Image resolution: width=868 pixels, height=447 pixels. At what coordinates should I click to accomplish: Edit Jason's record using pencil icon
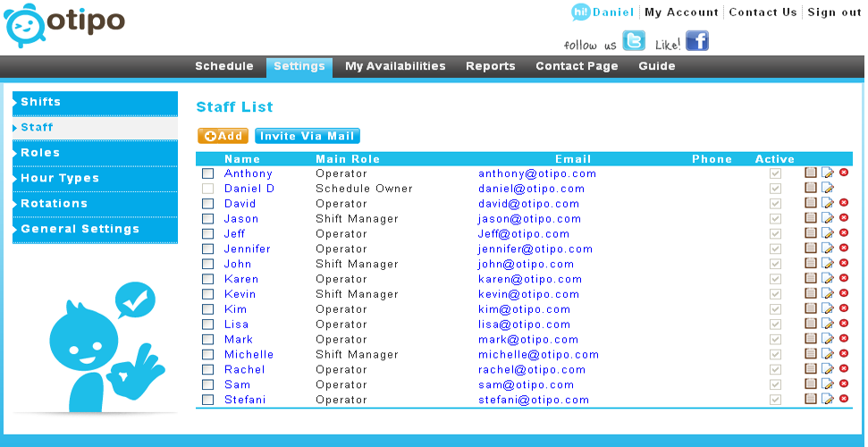(828, 219)
